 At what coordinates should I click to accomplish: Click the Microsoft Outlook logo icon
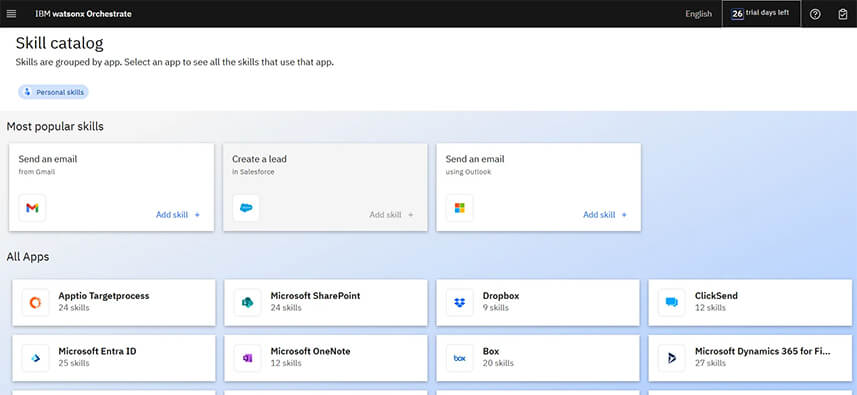tap(460, 208)
